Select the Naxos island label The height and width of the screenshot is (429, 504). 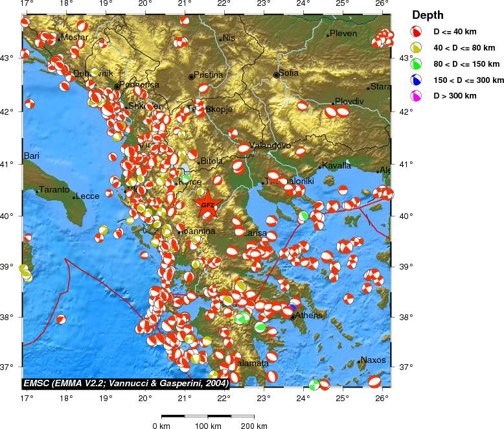[373, 360]
